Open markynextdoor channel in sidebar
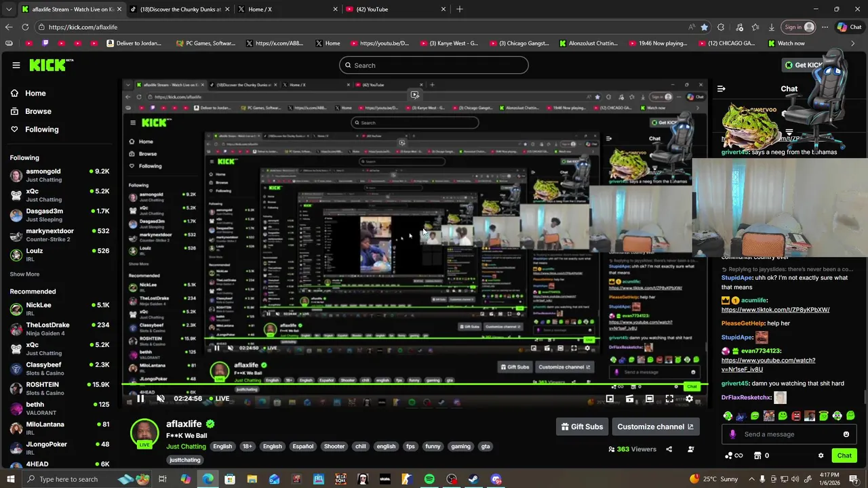This screenshot has height=488, width=868. (x=60, y=235)
